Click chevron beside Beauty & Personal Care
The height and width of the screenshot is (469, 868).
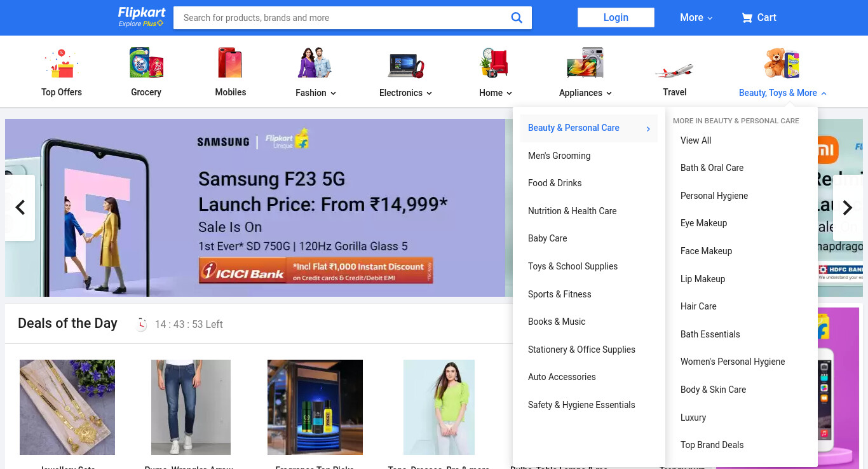point(648,129)
